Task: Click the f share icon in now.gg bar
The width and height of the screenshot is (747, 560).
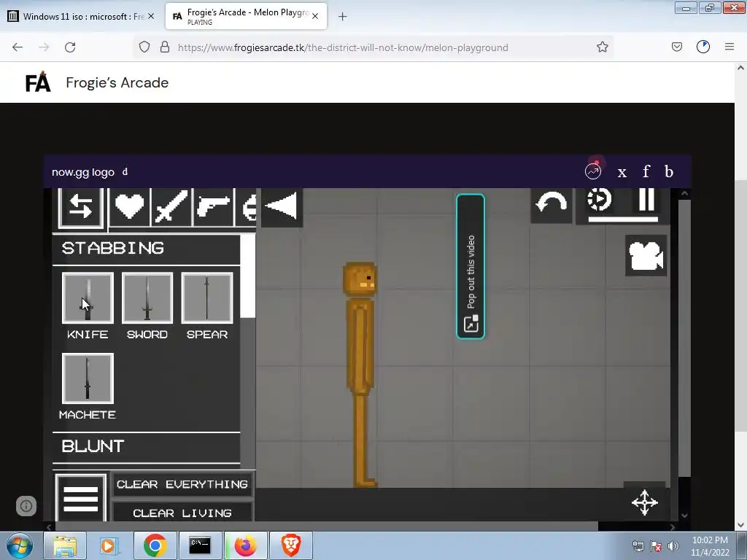Action: coord(646,171)
